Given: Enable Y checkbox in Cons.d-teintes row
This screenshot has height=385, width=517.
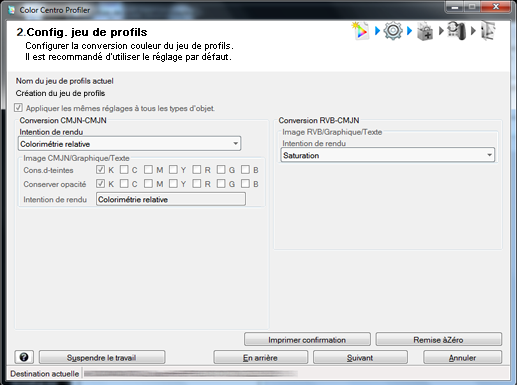Looking at the screenshot, I should point(173,170).
